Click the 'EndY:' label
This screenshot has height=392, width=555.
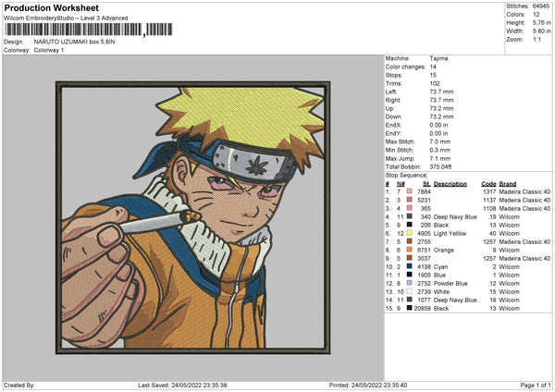(x=393, y=133)
